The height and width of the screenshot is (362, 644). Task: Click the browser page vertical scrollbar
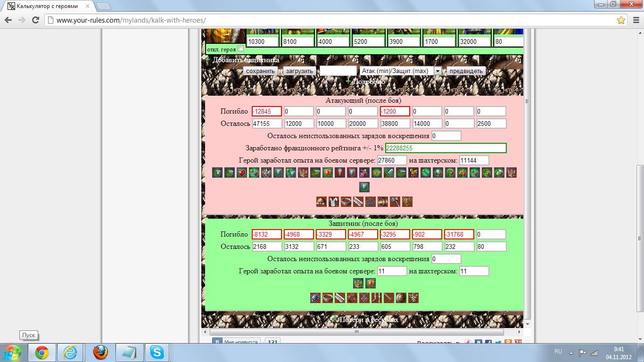[640, 238]
